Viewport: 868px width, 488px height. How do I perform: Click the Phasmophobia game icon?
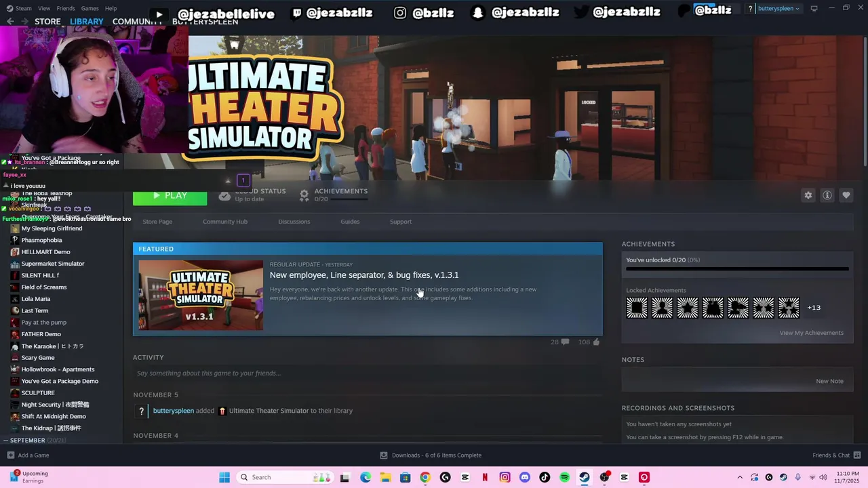tap(15, 240)
